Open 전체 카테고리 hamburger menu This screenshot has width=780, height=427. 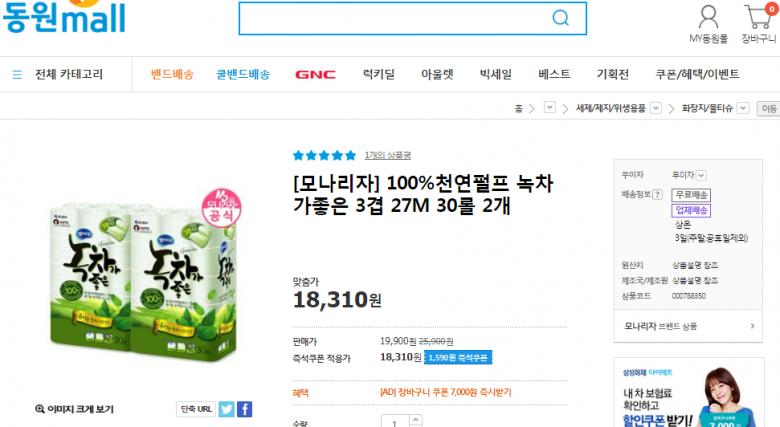pos(17,75)
